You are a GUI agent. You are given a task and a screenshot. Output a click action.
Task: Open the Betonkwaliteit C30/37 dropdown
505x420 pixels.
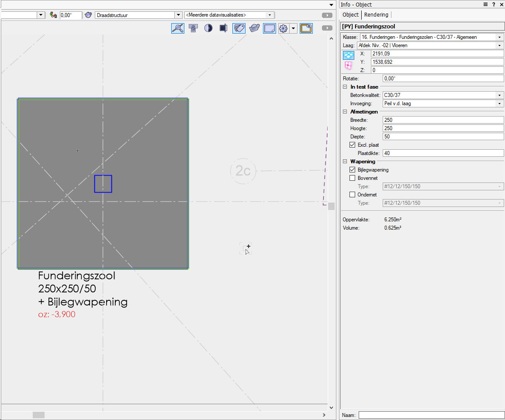pyautogui.click(x=499, y=95)
